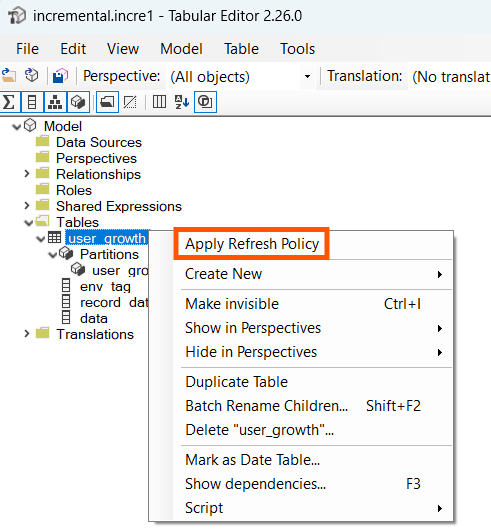Open the Perspective dropdown list
This screenshot has height=532, width=491.
click(307, 76)
